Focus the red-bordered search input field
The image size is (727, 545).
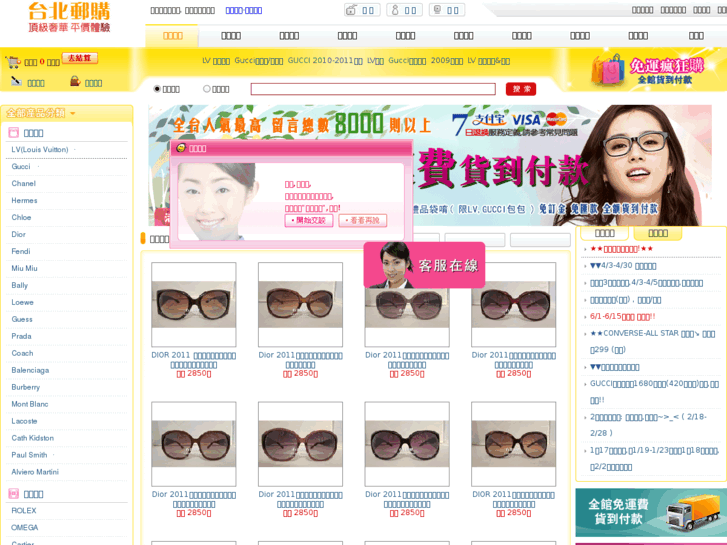pos(373,89)
